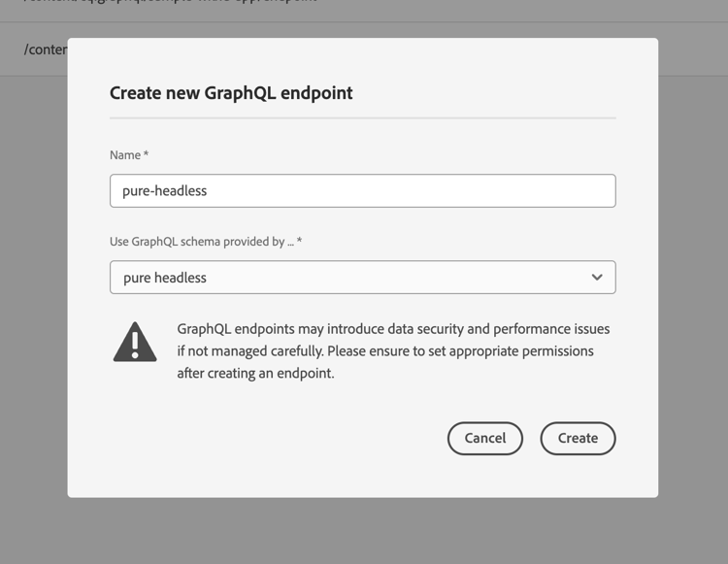Dismiss the dialog with Cancel

tap(484, 438)
